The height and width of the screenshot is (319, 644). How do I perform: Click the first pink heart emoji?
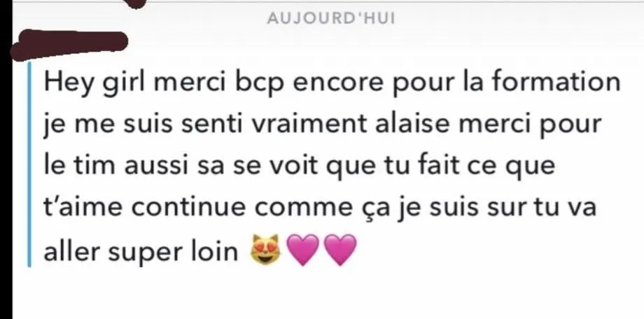click(303, 250)
